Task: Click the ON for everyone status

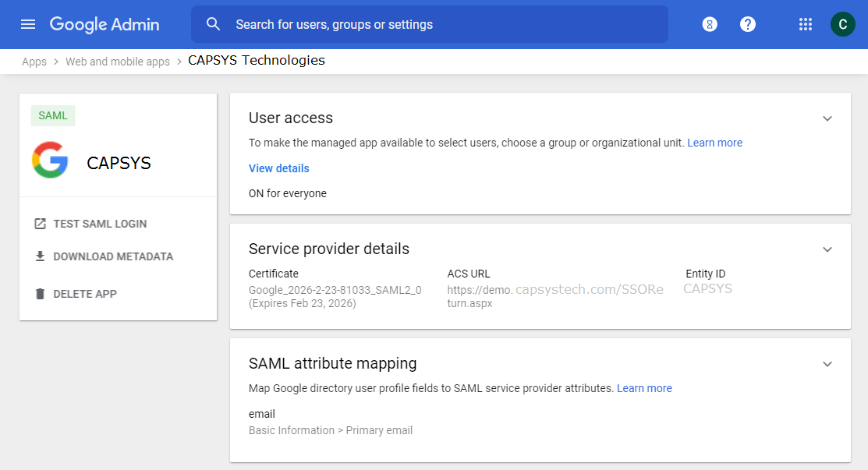Action: click(x=287, y=193)
